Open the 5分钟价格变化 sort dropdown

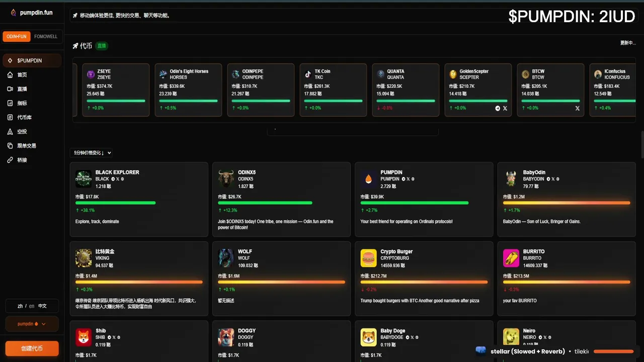[x=92, y=153]
